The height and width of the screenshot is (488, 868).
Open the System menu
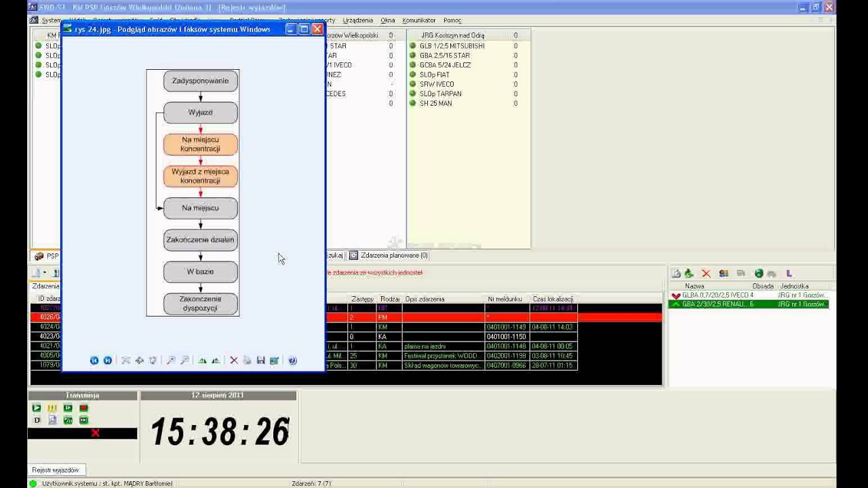[51, 20]
